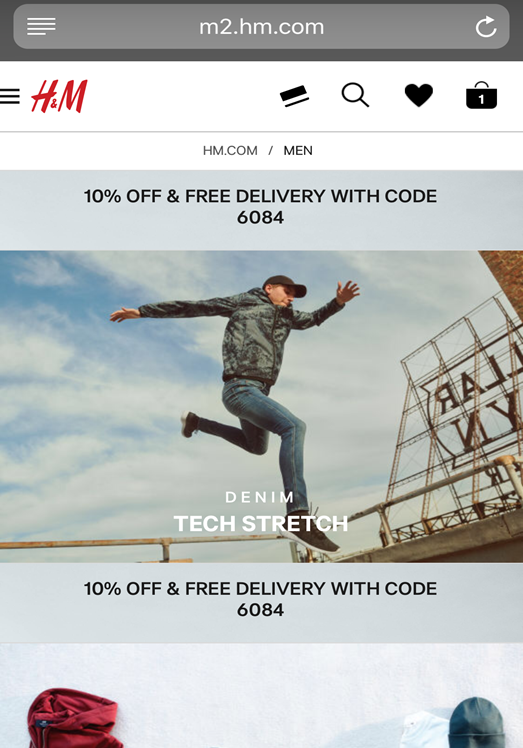Go to the HM.COM breadcrumb link
This screenshot has width=523, height=748.
tap(230, 151)
